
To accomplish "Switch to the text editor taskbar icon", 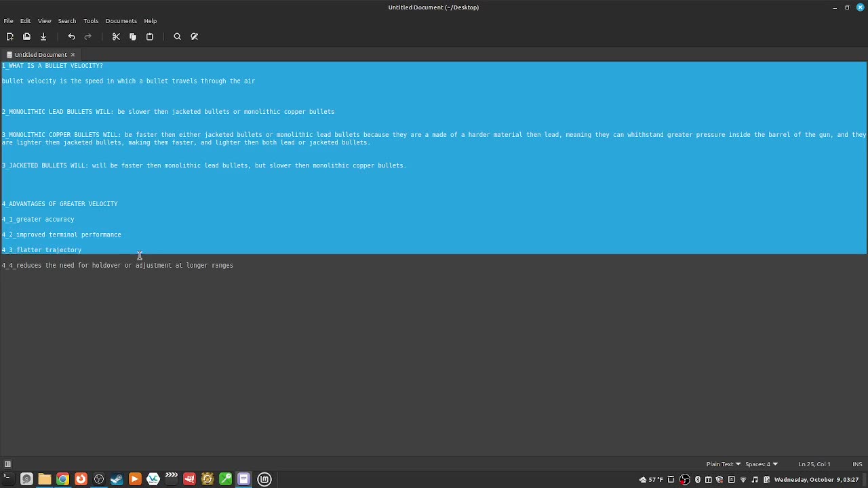I will point(243,479).
